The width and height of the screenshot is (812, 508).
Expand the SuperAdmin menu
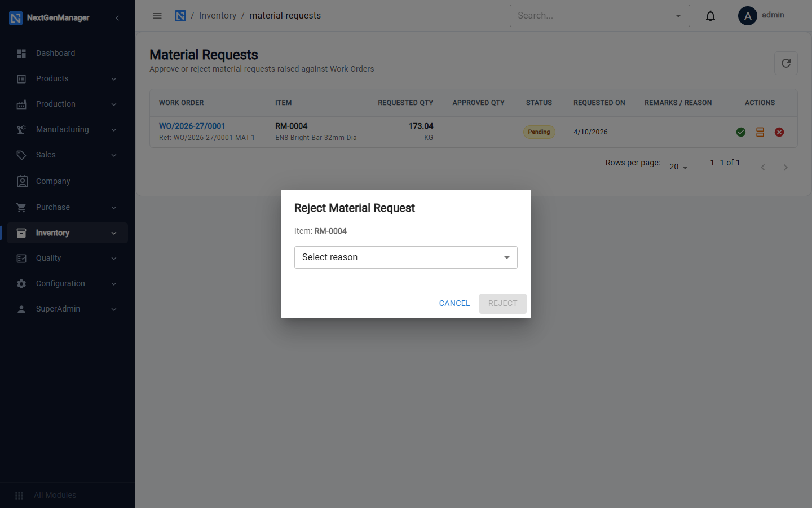pyautogui.click(x=67, y=309)
